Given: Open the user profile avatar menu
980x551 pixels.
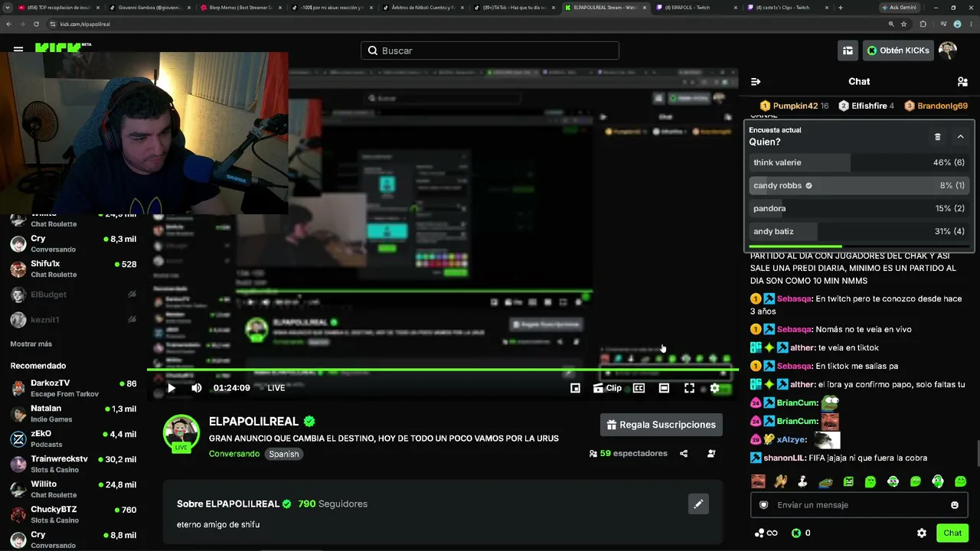Looking at the screenshot, I should [948, 51].
